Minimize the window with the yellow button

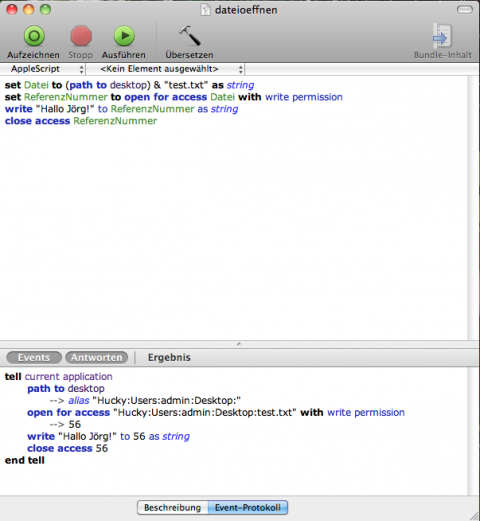point(29,9)
